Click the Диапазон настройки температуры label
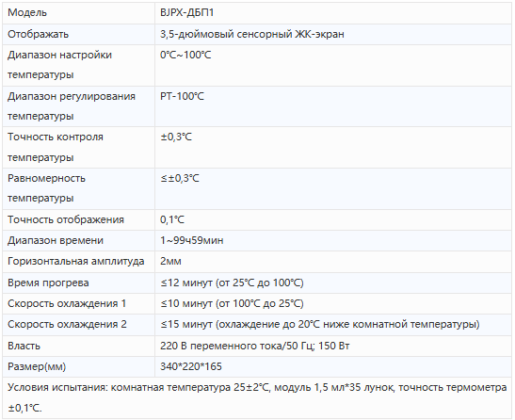 coord(59,65)
